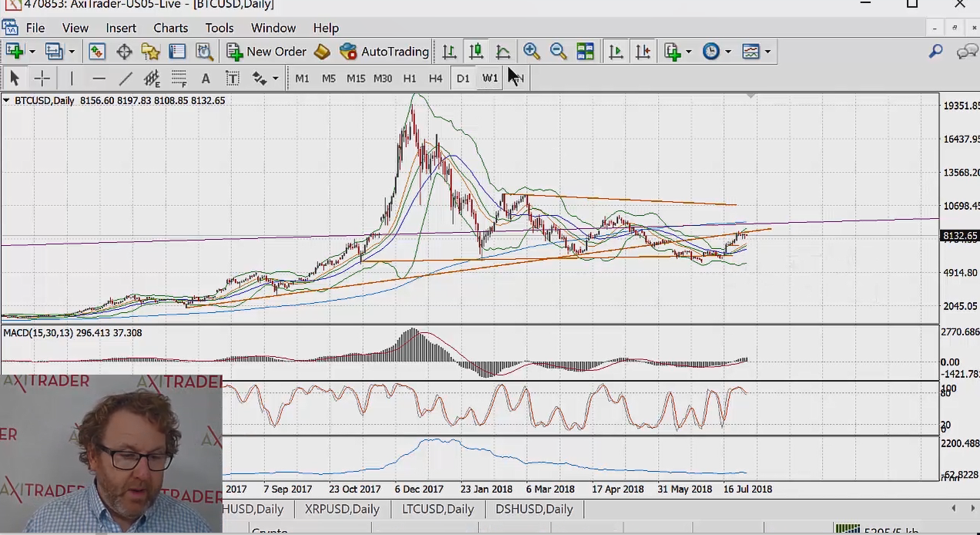Toggle Auto Scroll chart icon
This screenshot has width=980, height=535.
click(x=615, y=52)
